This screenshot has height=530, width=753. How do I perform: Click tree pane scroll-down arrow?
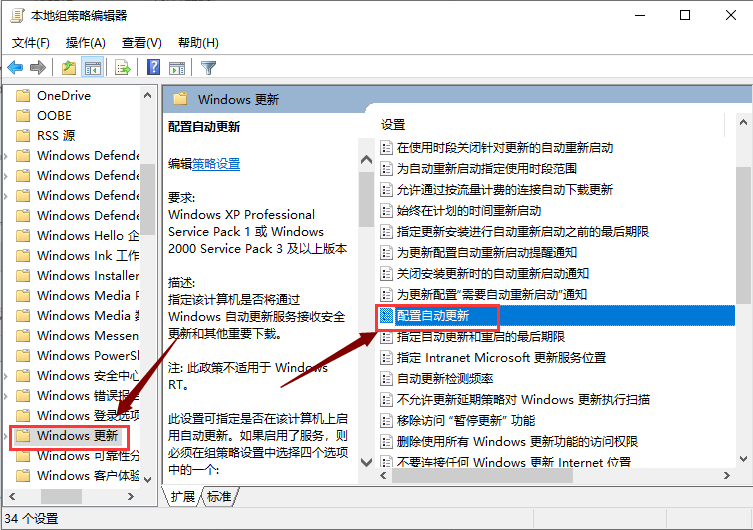147,479
